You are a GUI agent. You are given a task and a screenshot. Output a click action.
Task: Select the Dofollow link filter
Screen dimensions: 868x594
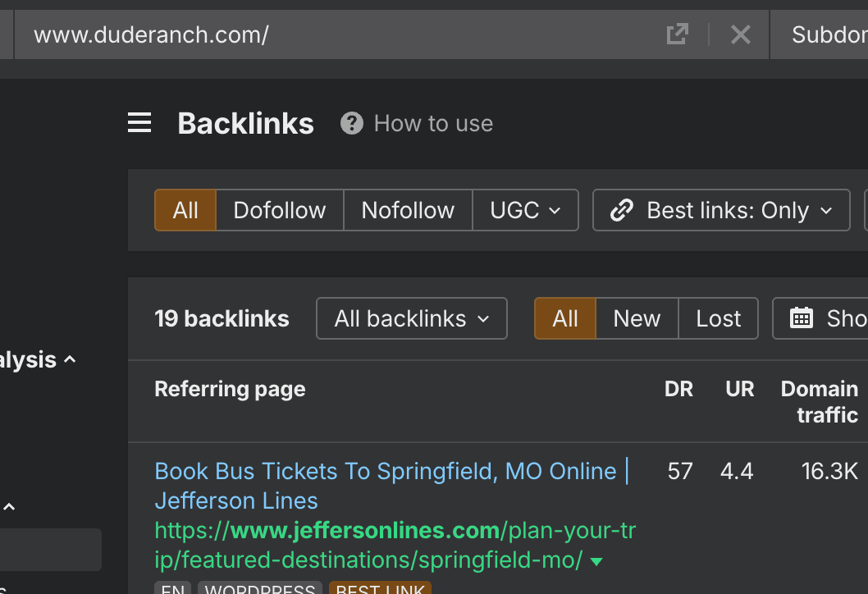tap(280, 211)
